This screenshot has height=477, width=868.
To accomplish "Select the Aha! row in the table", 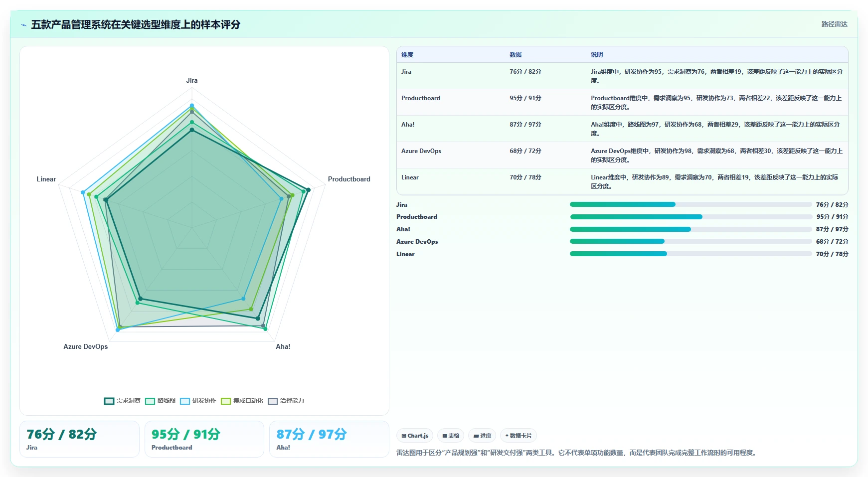I will click(x=622, y=129).
